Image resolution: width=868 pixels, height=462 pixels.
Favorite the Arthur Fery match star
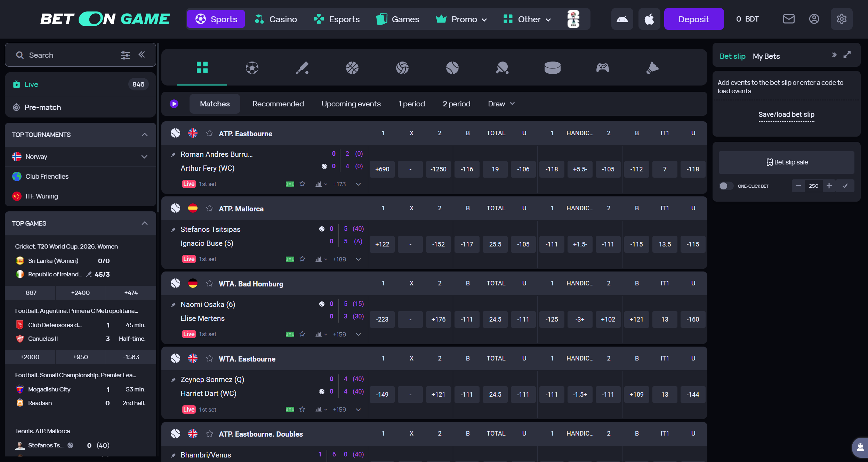(302, 184)
